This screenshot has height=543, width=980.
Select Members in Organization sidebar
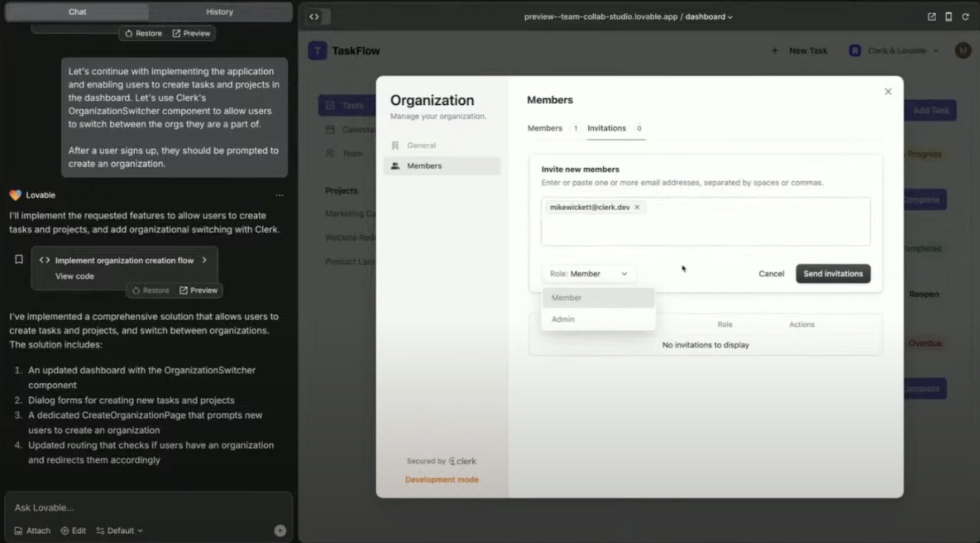(442, 166)
